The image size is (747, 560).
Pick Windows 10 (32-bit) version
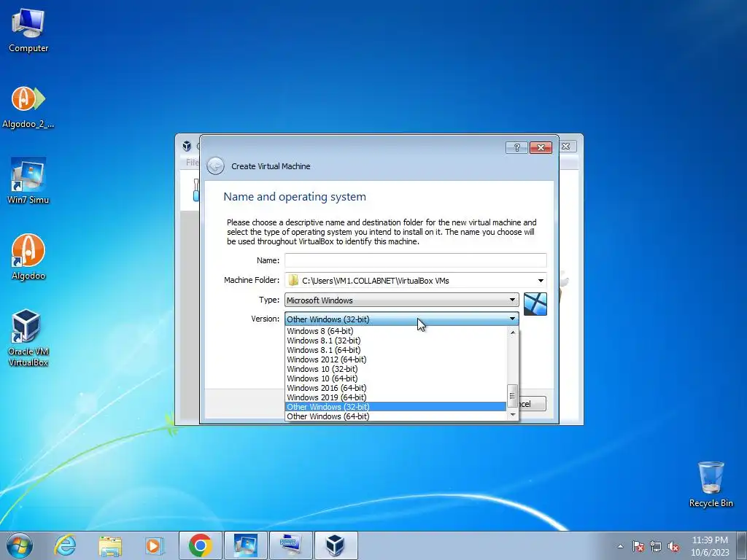[395, 369]
